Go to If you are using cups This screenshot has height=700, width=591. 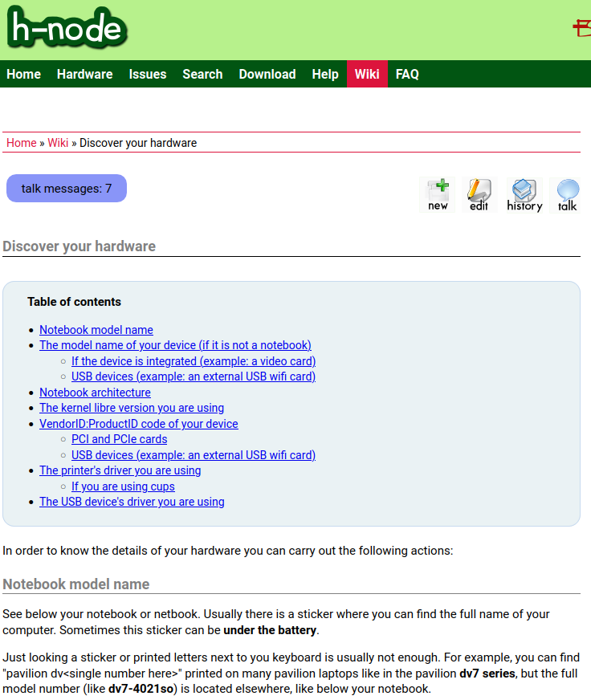point(123,486)
